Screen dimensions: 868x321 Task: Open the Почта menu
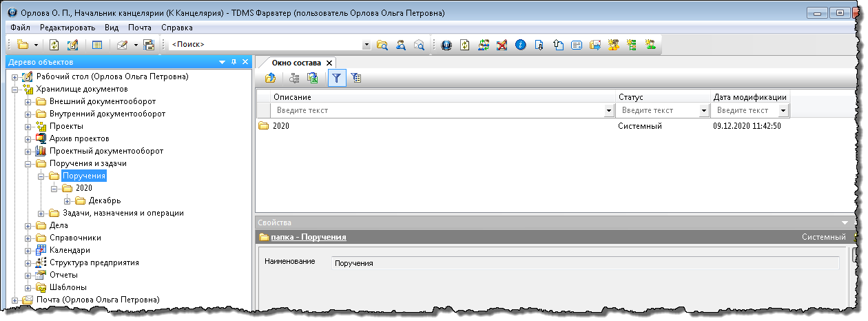pyautogui.click(x=140, y=28)
